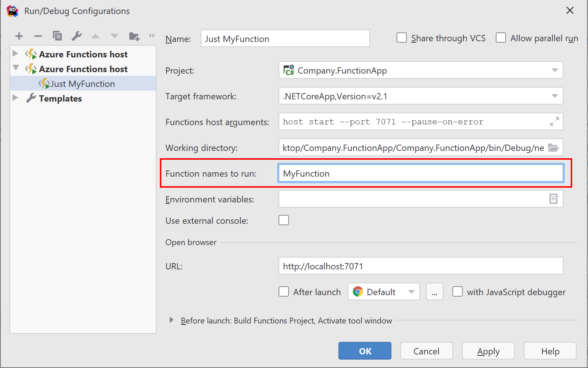This screenshot has height=368, width=588.
Task: Click the Chrome icon in browser dropdown
Action: [358, 292]
